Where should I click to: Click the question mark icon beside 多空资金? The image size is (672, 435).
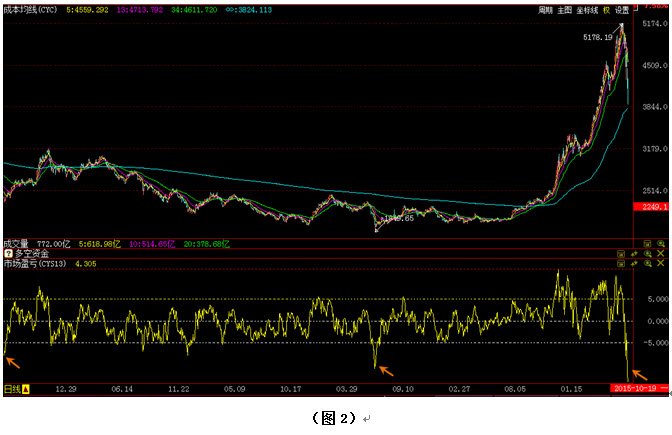click(9, 254)
